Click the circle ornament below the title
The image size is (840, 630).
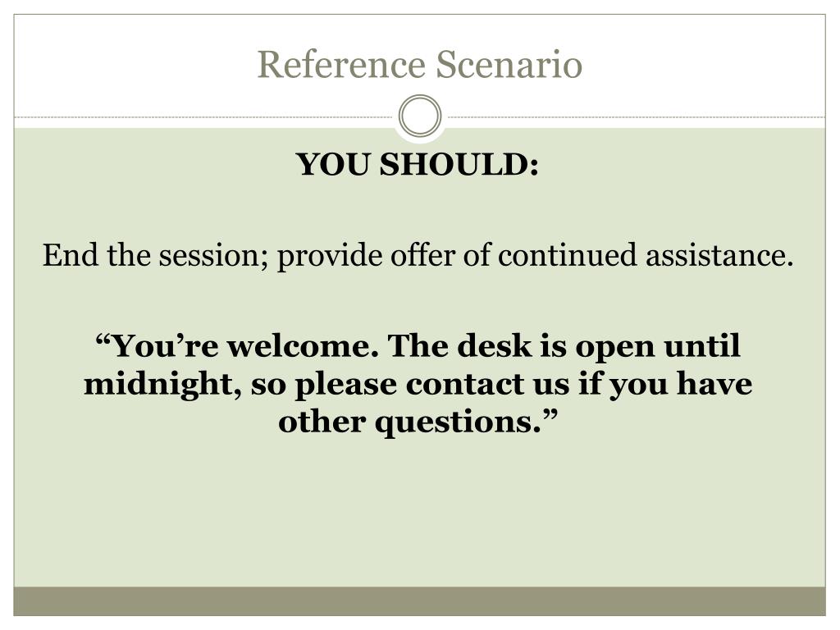tap(420, 116)
